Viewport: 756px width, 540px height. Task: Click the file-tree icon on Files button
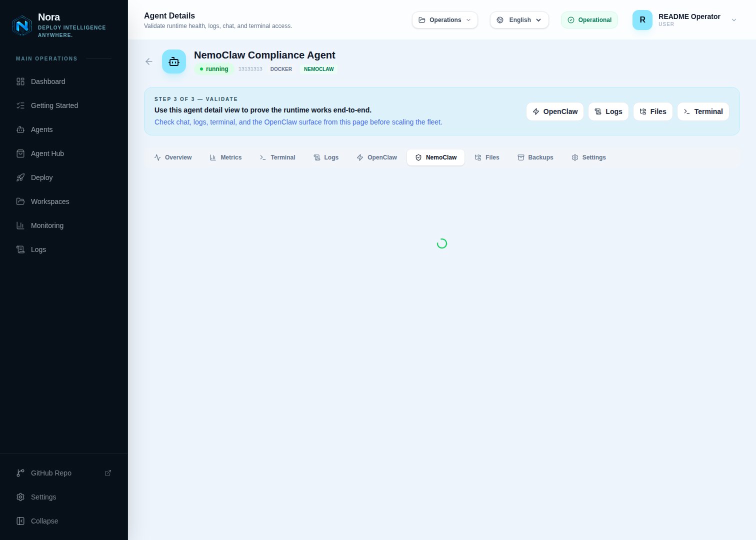tap(643, 111)
